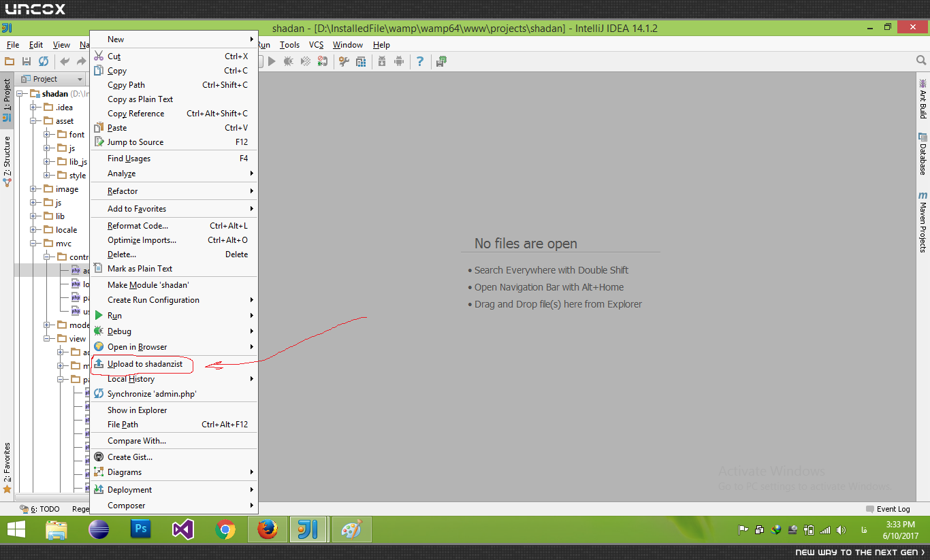Open the 6: TODO tool window
Viewport: 930px width, 560px height.
(x=39, y=509)
